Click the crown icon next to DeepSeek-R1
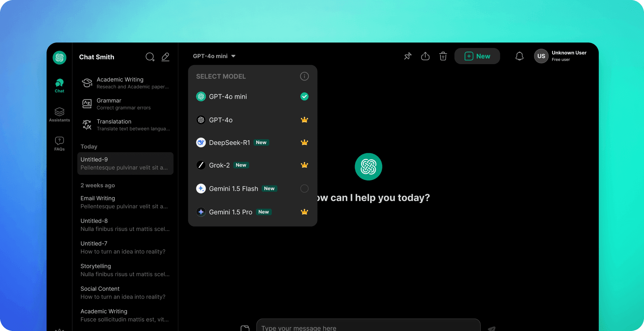644x331 pixels. [x=304, y=143]
